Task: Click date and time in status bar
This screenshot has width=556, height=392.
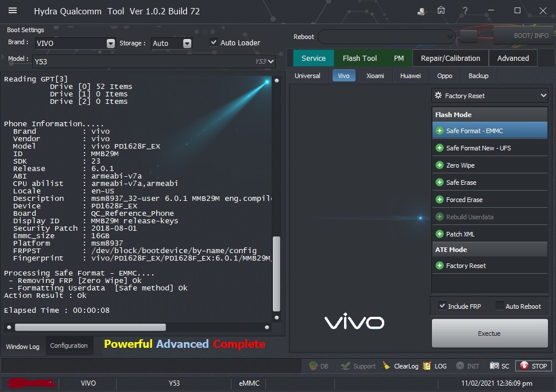Action: [496, 383]
